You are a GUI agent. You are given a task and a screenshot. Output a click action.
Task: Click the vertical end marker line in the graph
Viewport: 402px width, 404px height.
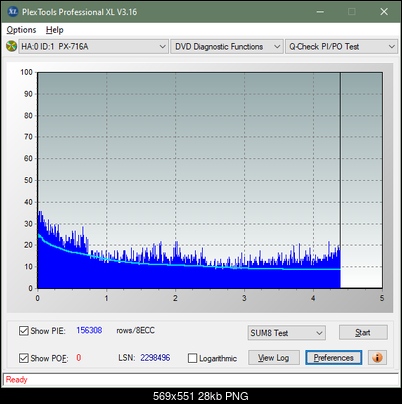340,180
